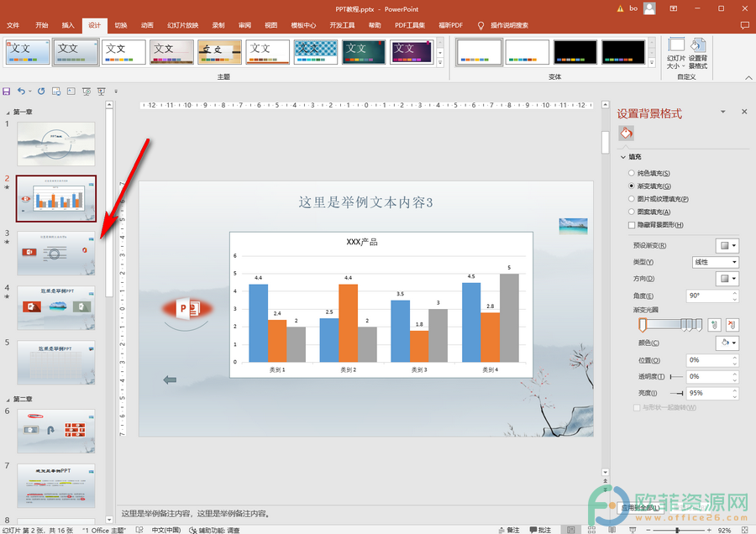The width and height of the screenshot is (756, 534).
Task: Open the 批注 comments pane from status bar
Action: (540, 530)
